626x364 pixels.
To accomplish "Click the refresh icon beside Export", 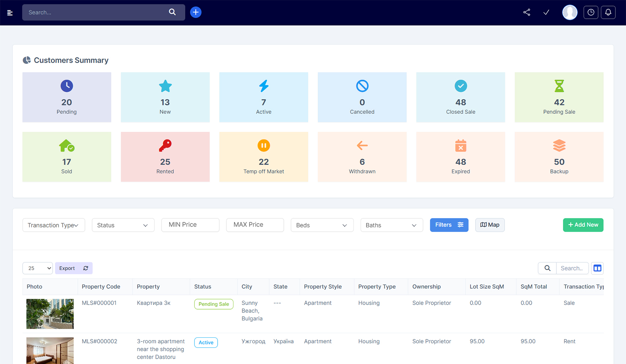I will [86, 268].
